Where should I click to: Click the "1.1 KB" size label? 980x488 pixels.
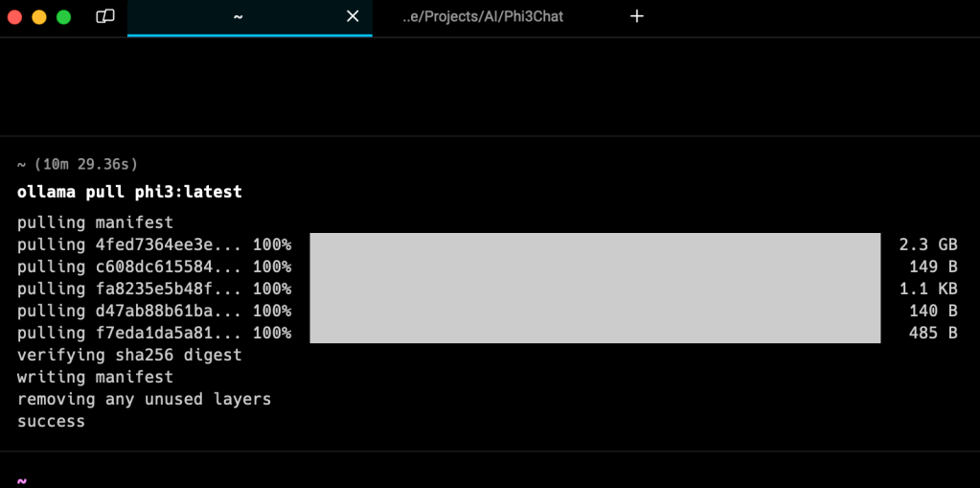(x=927, y=289)
